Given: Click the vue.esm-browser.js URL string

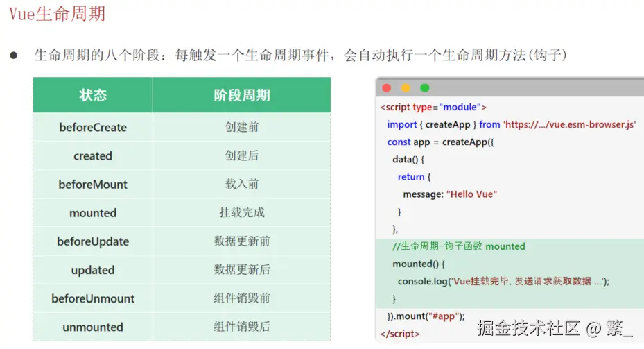Looking at the screenshot, I should (570, 125).
